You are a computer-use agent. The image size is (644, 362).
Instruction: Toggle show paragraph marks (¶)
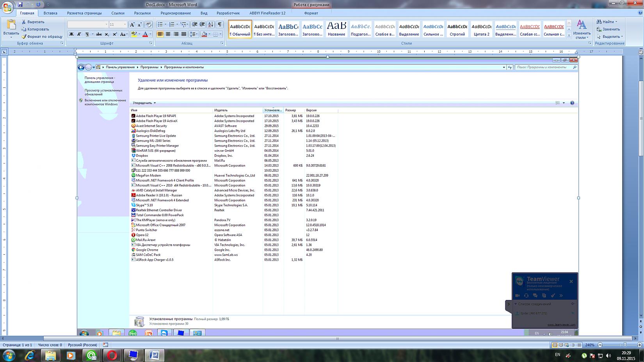pyautogui.click(x=220, y=25)
